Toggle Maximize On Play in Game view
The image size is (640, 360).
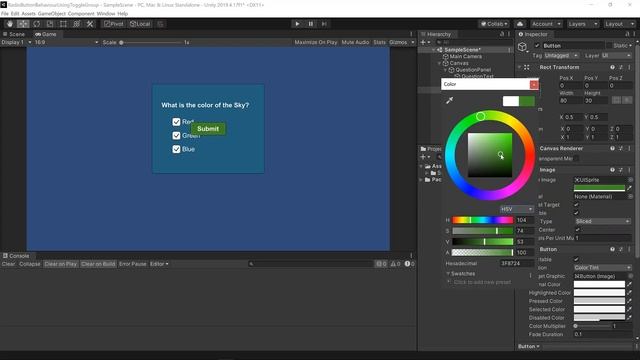coord(316,42)
